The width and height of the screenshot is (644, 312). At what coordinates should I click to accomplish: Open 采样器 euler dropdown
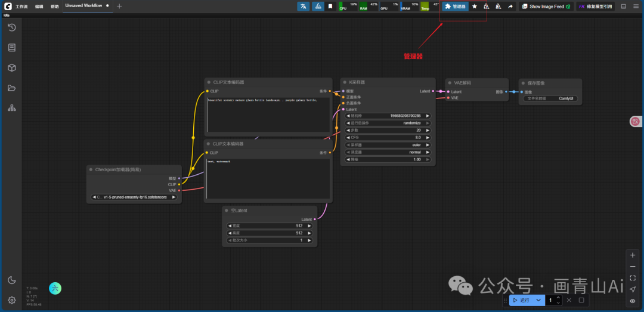pyautogui.click(x=389, y=145)
